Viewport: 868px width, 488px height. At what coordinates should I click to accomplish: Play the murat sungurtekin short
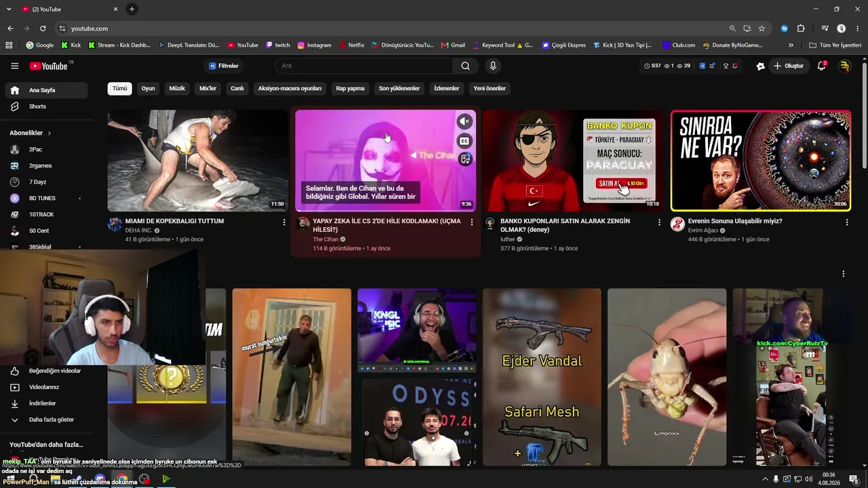point(292,377)
